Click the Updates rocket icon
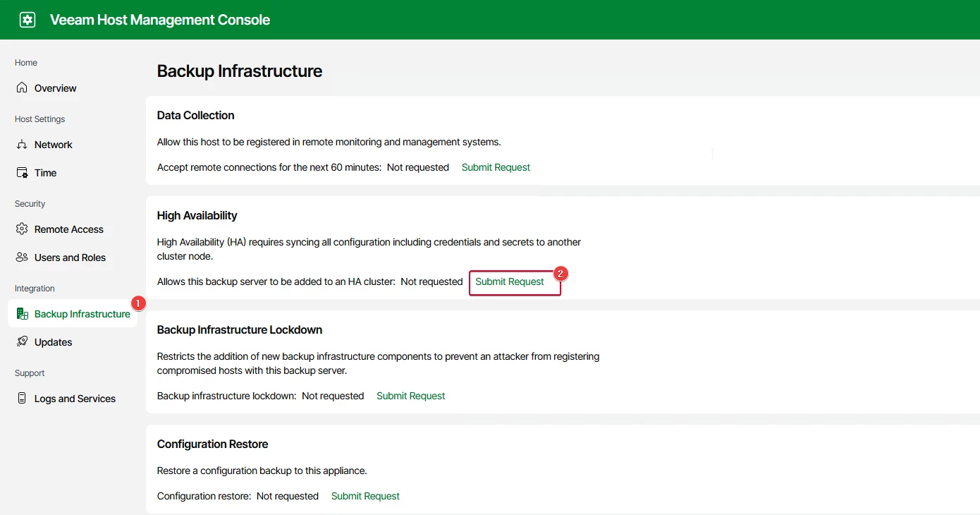Image resolution: width=980 pixels, height=515 pixels. (x=22, y=342)
